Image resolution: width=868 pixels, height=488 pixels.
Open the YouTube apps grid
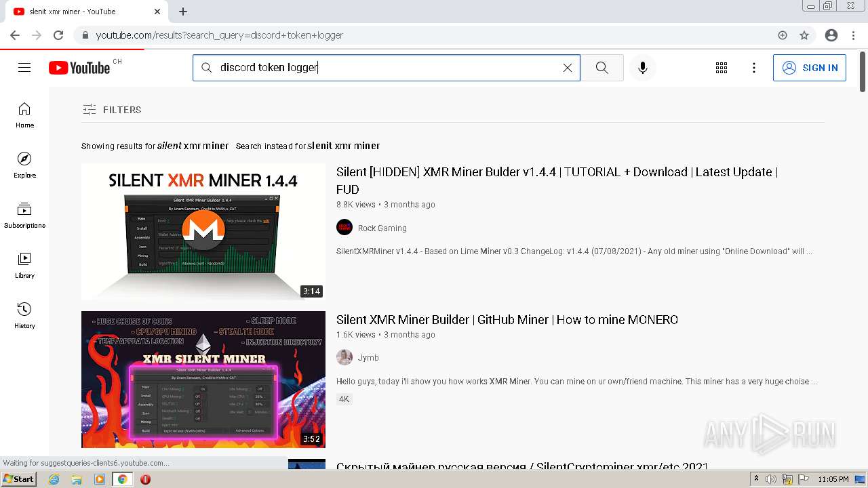[x=722, y=68]
